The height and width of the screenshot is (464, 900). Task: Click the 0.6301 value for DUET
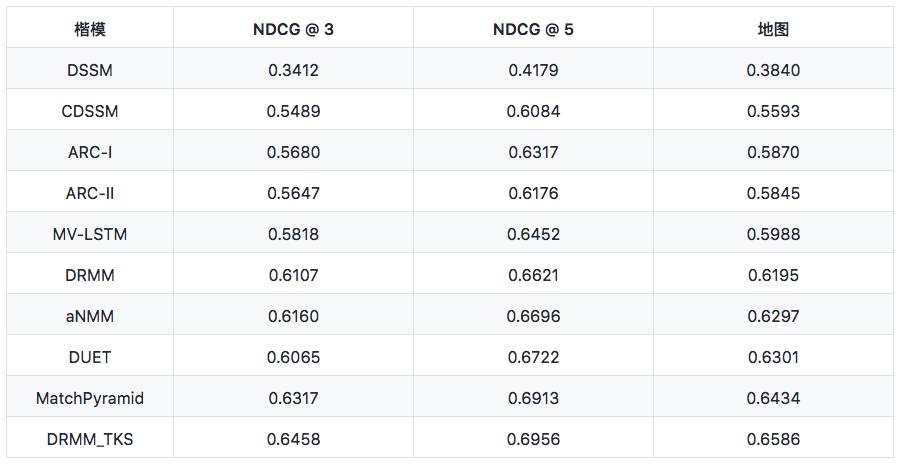point(773,357)
